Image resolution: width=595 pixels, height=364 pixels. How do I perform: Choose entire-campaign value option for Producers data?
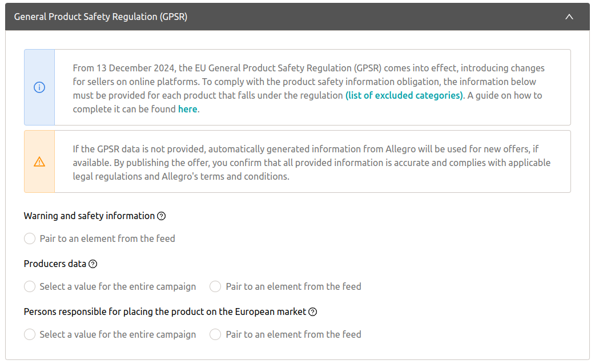pyautogui.click(x=30, y=286)
